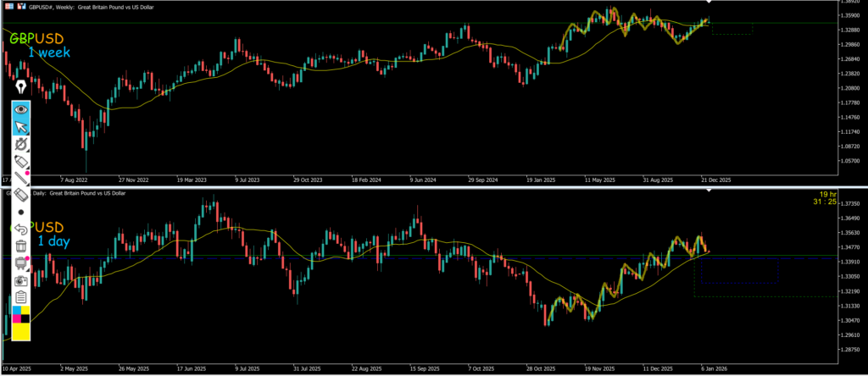Viewport: 868px width, 376px height.
Task: Click the '21 Dec 2025' date on the weekly time axis
Action: click(714, 180)
